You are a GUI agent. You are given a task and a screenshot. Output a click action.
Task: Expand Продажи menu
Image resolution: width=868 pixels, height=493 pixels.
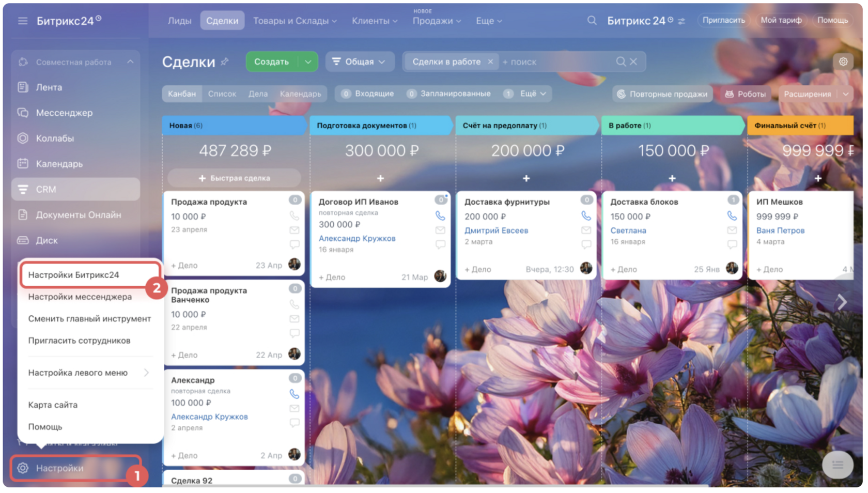pyautogui.click(x=437, y=21)
